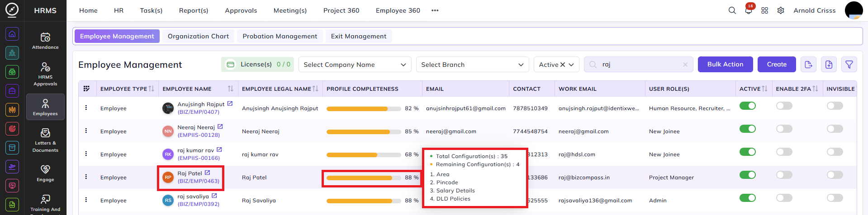Image resolution: width=868 pixels, height=215 pixels.
Task: Open the apps grid icon
Action: coord(764,10)
